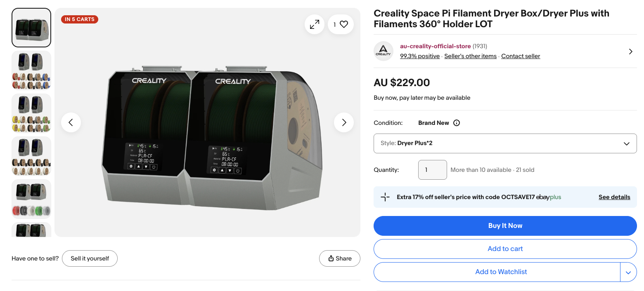Viewport: 644px width, 291px height.
Task: Click the Creality seller avatar
Action: 383,51
